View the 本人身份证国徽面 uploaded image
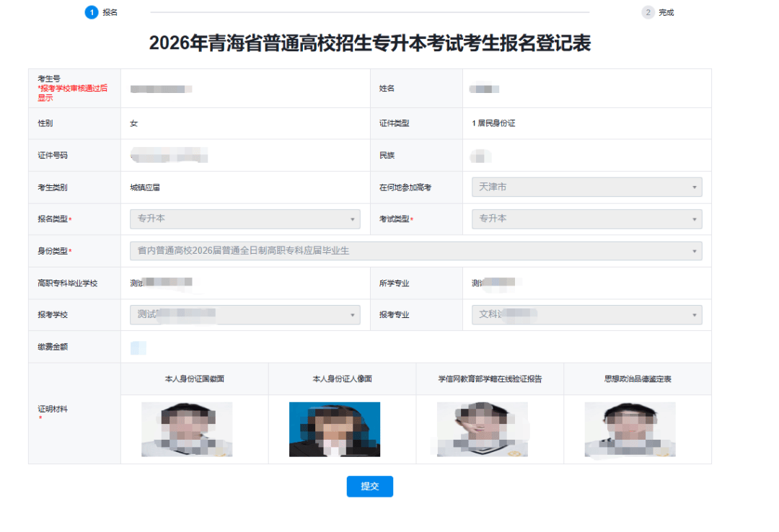Viewport: 779px width, 532px height. 187,430
